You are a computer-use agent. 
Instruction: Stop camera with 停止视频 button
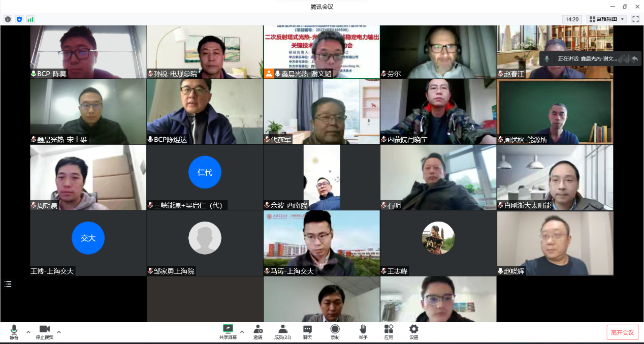tap(44, 332)
